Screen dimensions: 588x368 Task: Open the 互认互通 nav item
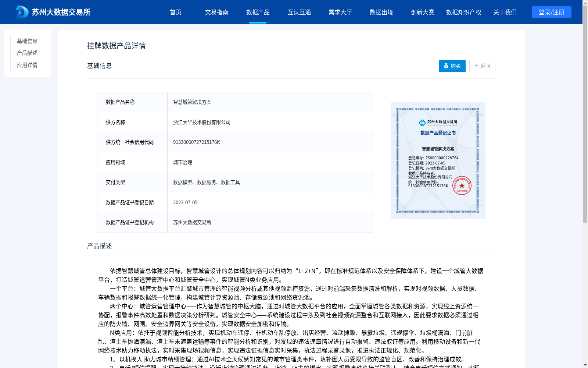point(299,12)
